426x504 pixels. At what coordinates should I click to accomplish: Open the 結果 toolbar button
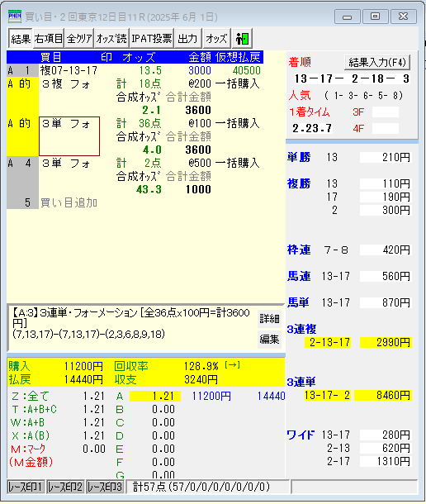(x=21, y=39)
